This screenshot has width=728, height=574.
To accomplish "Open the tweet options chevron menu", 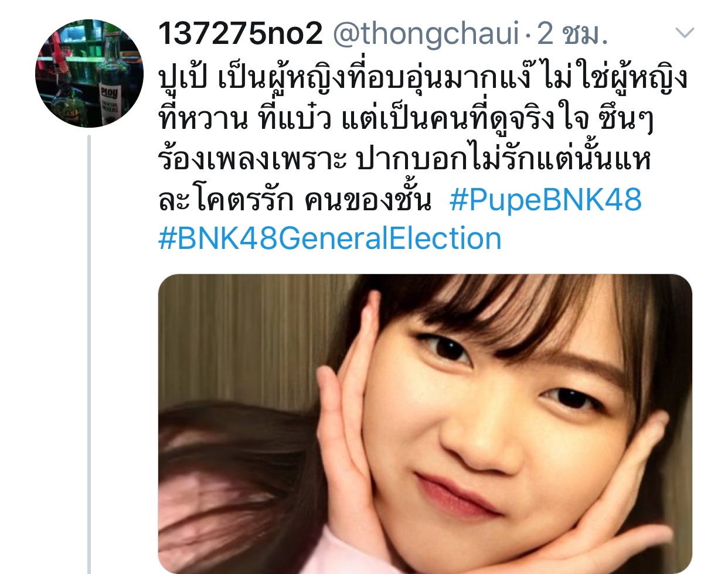I will point(685,33).
